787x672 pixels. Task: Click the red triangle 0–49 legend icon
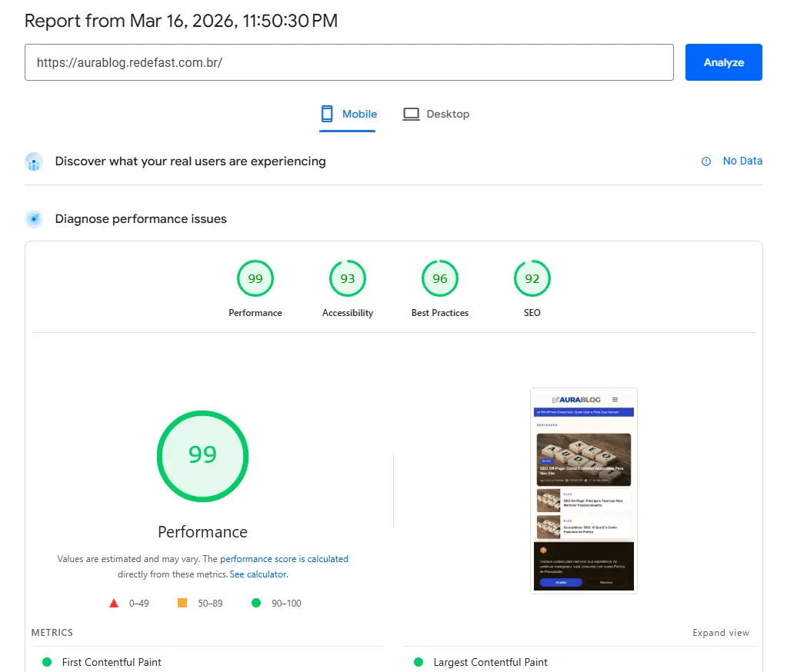click(x=114, y=603)
